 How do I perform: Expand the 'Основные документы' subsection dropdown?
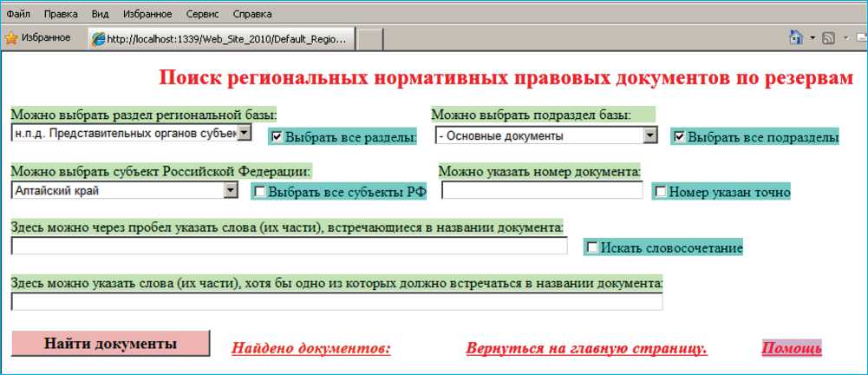pyautogui.click(x=651, y=135)
